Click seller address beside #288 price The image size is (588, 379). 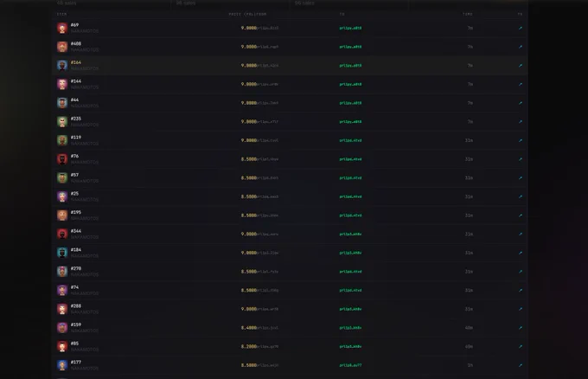[268, 309]
